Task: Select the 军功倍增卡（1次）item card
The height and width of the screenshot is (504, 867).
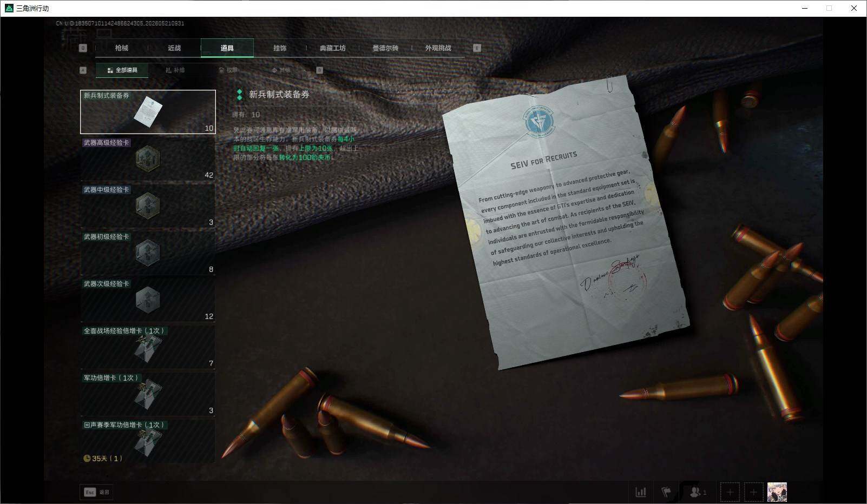Action: [x=148, y=394]
